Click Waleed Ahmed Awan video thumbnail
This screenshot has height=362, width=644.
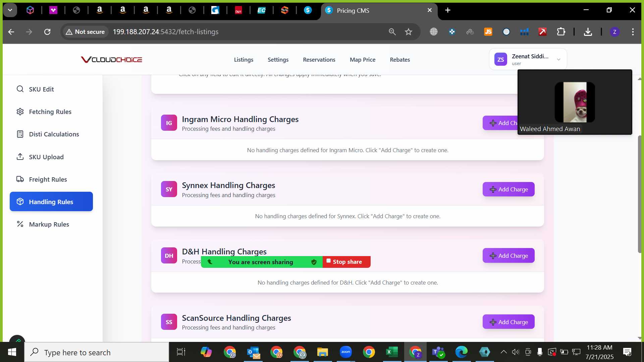click(x=575, y=102)
